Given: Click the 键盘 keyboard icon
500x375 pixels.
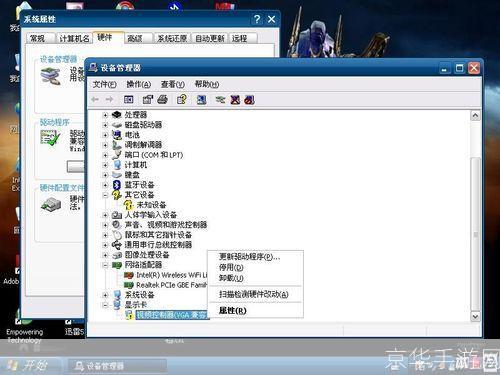Looking at the screenshot, I should click(117, 175).
